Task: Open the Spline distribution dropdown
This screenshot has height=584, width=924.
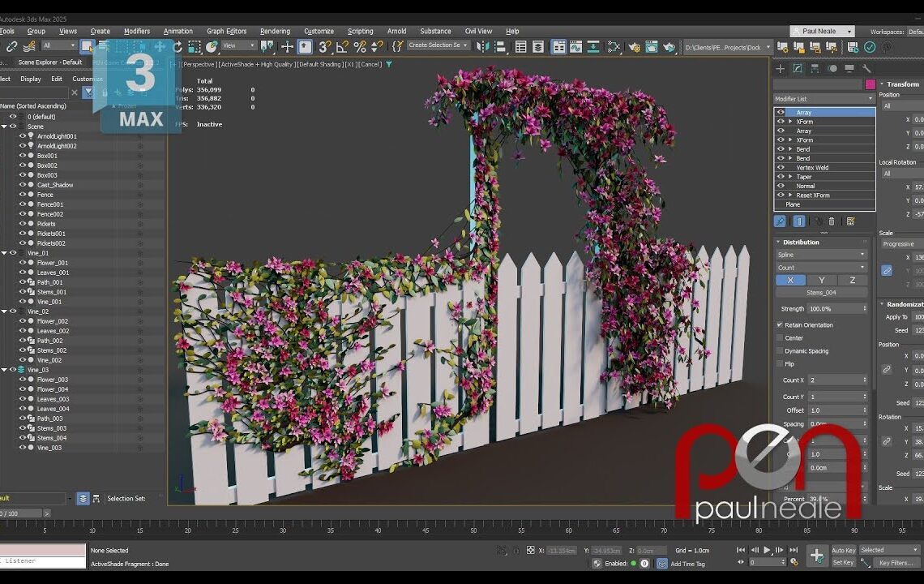Action: click(x=820, y=255)
